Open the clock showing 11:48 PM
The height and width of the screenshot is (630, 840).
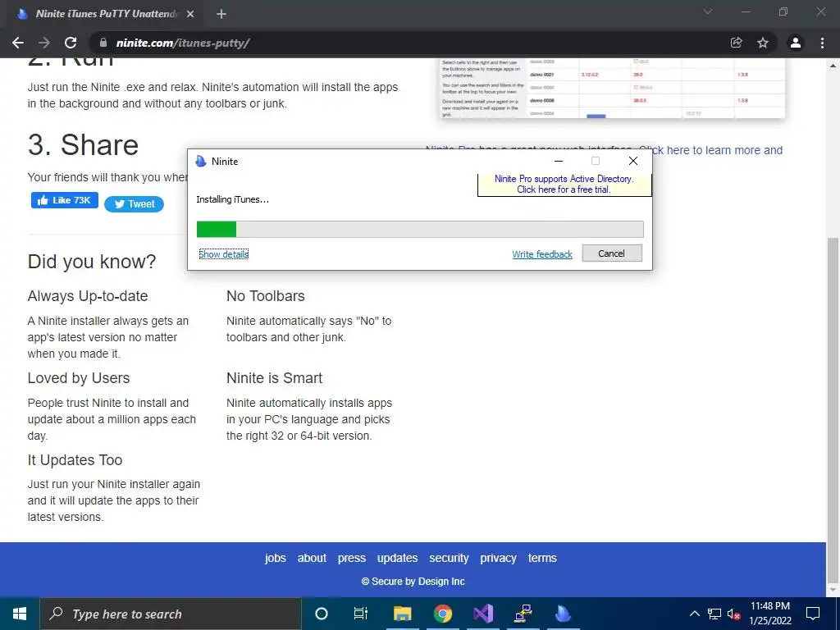click(769, 614)
